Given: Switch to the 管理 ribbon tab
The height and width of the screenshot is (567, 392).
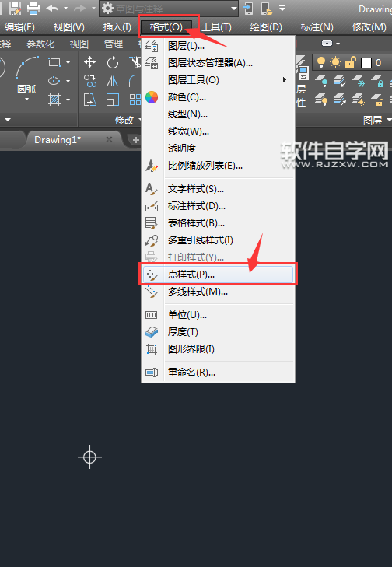Looking at the screenshot, I should (x=114, y=44).
